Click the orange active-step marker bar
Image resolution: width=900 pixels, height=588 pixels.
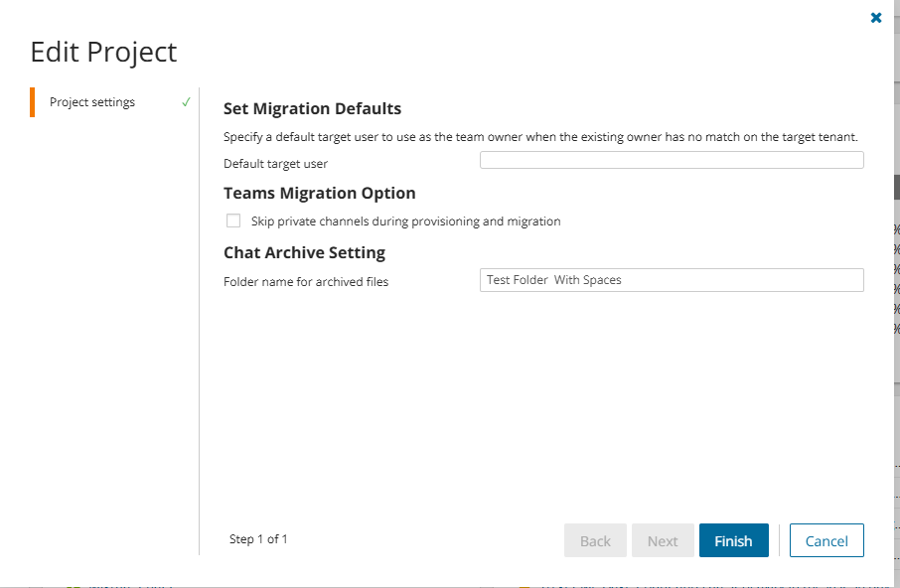point(33,102)
